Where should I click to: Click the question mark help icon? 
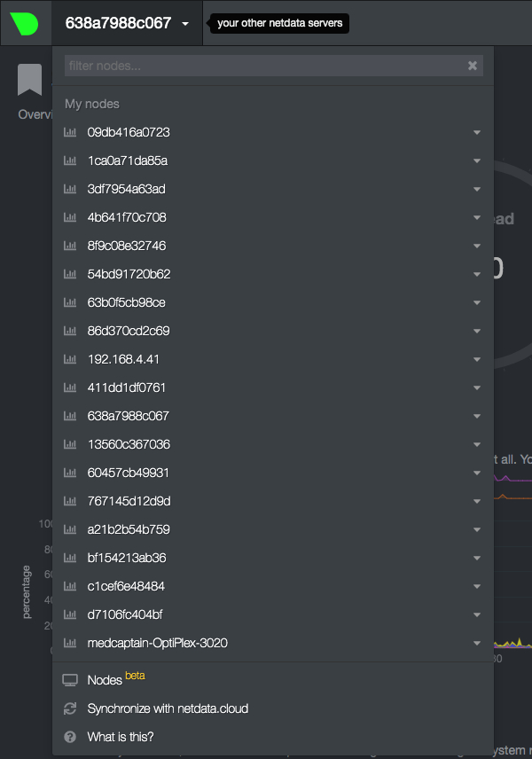(70, 737)
